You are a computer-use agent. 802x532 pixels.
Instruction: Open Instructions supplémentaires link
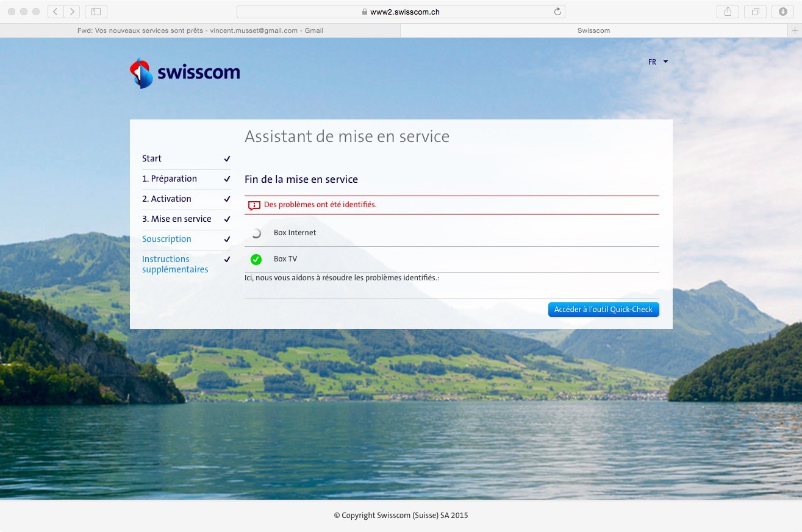coord(175,264)
